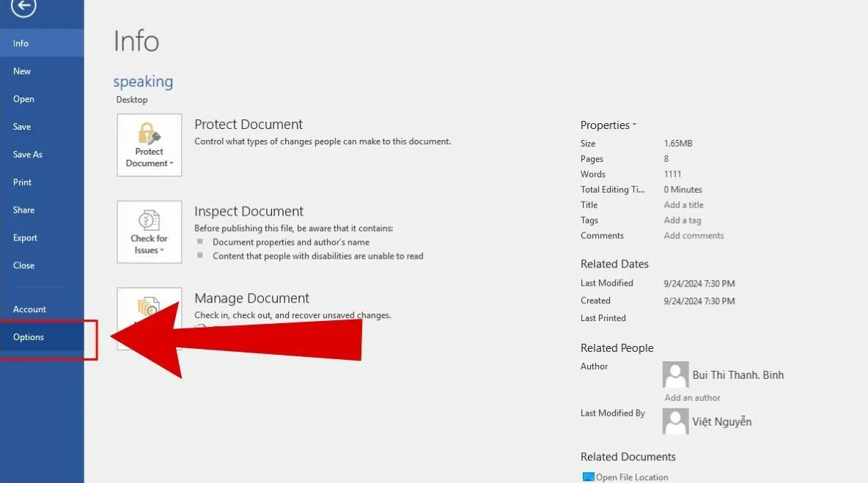Click Việt Nguyễn avatar icon
868x483 pixels.
click(x=675, y=421)
